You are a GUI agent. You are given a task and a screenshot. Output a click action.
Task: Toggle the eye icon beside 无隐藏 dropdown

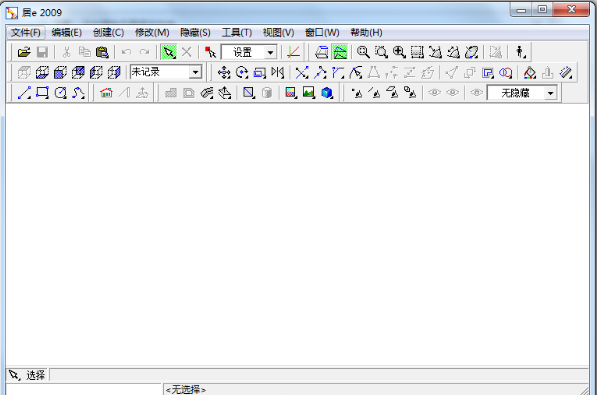476,93
